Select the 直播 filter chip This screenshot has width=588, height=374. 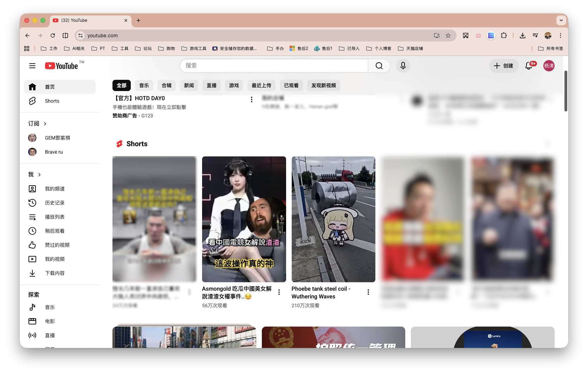point(212,85)
